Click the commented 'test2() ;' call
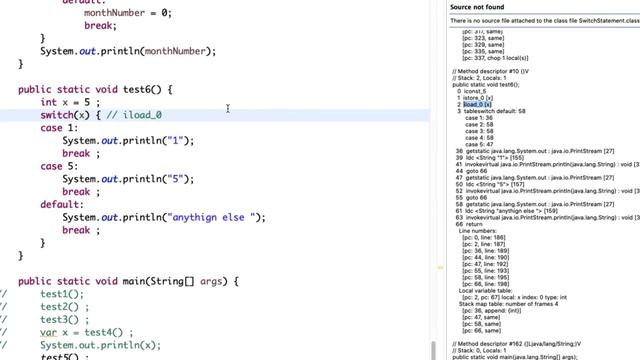Screen dimensions: 640x360 tap(64, 307)
